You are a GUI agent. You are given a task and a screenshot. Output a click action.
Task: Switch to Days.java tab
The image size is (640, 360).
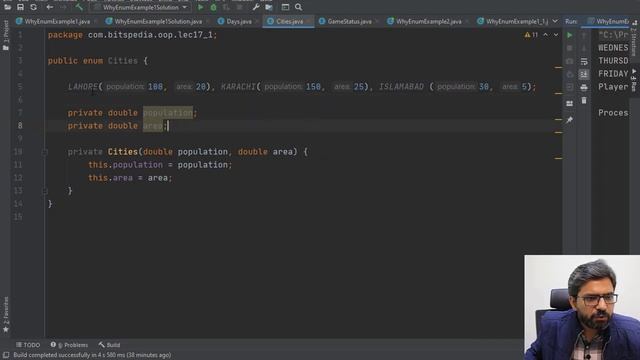[239, 21]
